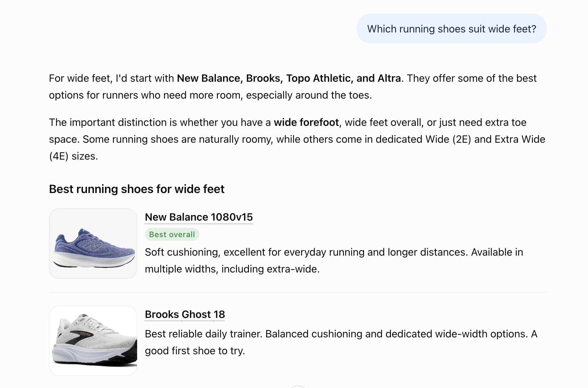Click the bold text 'New Balance, Brooks, Topo Athletic, and Altra'
588x388 pixels.
(x=289, y=78)
